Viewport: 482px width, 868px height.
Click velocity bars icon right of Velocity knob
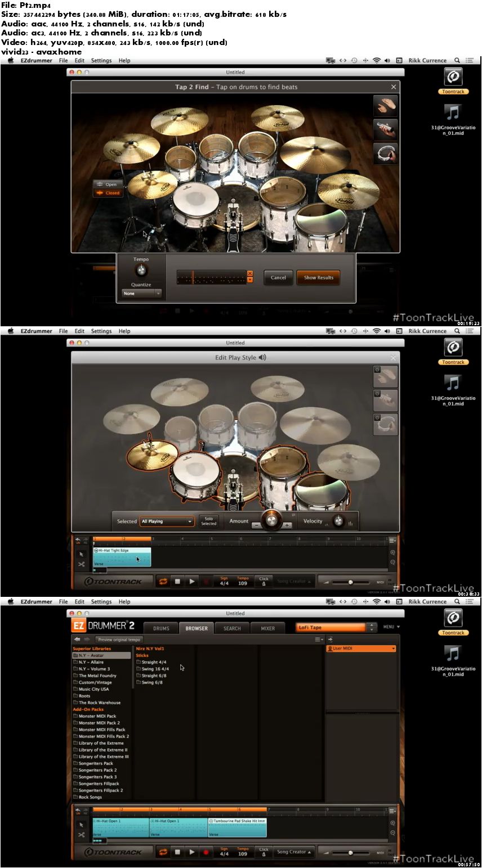tap(350, 523)
